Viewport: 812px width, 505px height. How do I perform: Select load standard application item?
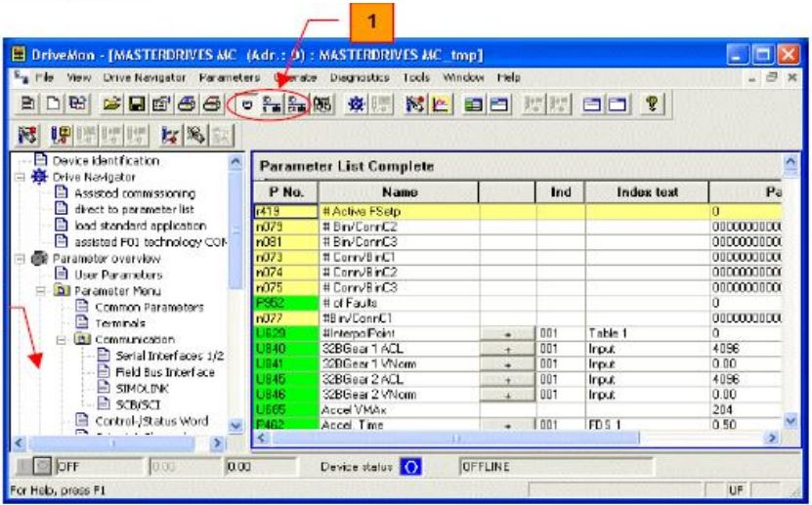click(x=141, y=226)
